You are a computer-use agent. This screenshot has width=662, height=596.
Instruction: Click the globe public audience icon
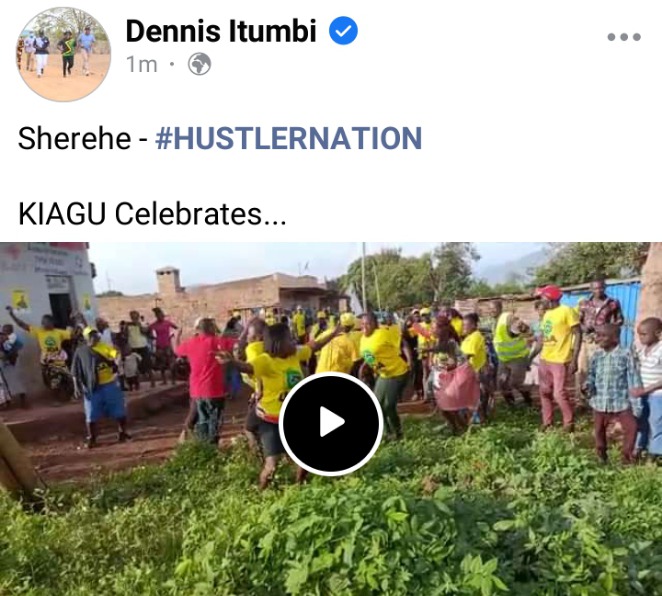(x=199, y=64)
